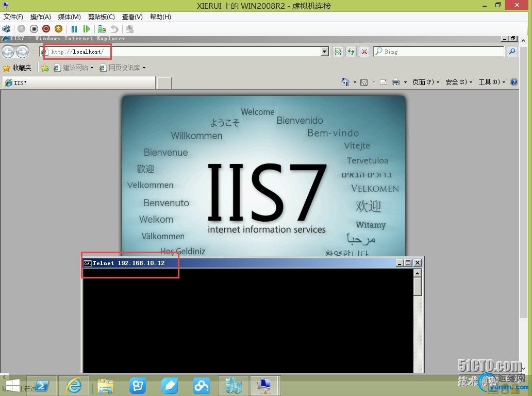Click the Telnet window scrollbar up arrow

pos(418,273)
